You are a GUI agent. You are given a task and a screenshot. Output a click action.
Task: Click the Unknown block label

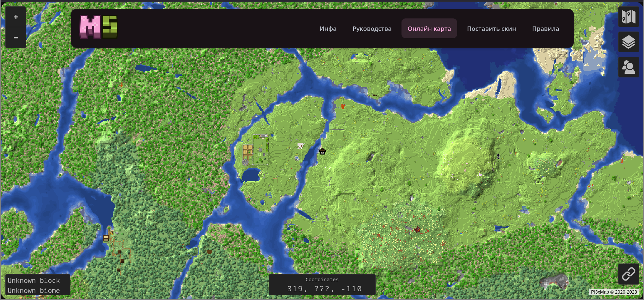34,281
